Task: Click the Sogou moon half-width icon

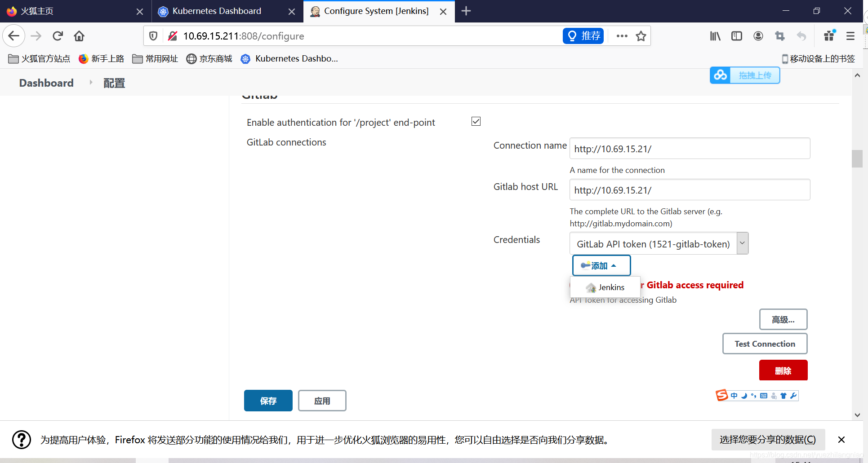Action: click(744, 396)
